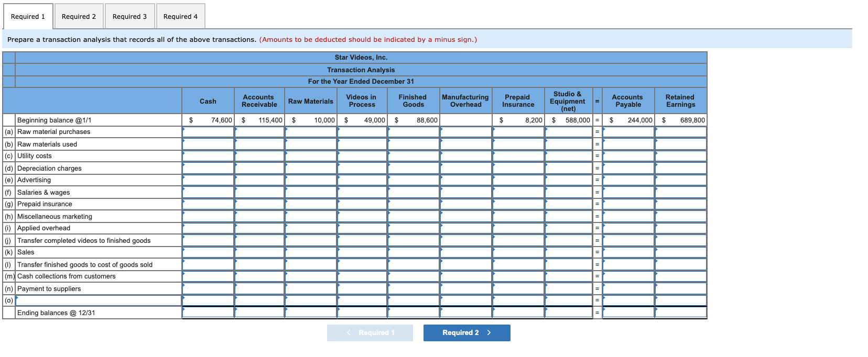Select Retained Earnings cell for Ending balances
Screen dimensions: 868x357
click(x=681, y=313)
